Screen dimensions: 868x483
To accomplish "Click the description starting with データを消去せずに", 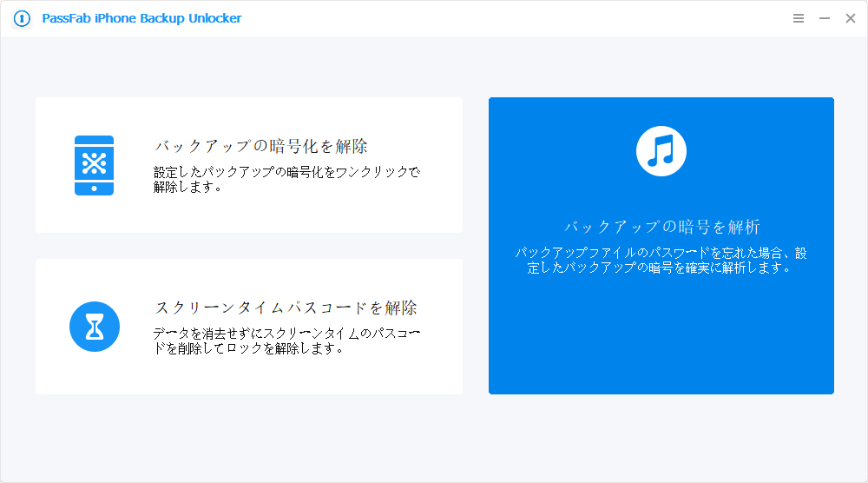I will coord(286,341).
